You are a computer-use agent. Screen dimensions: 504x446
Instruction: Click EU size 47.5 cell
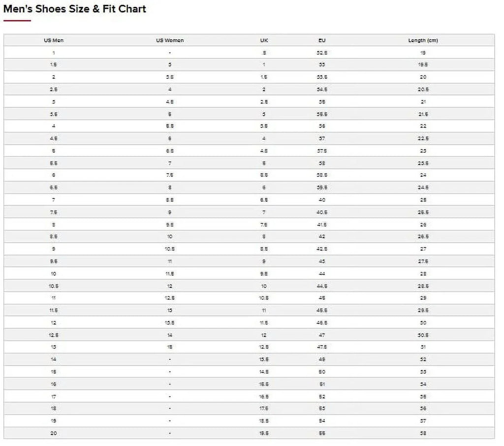322,347
